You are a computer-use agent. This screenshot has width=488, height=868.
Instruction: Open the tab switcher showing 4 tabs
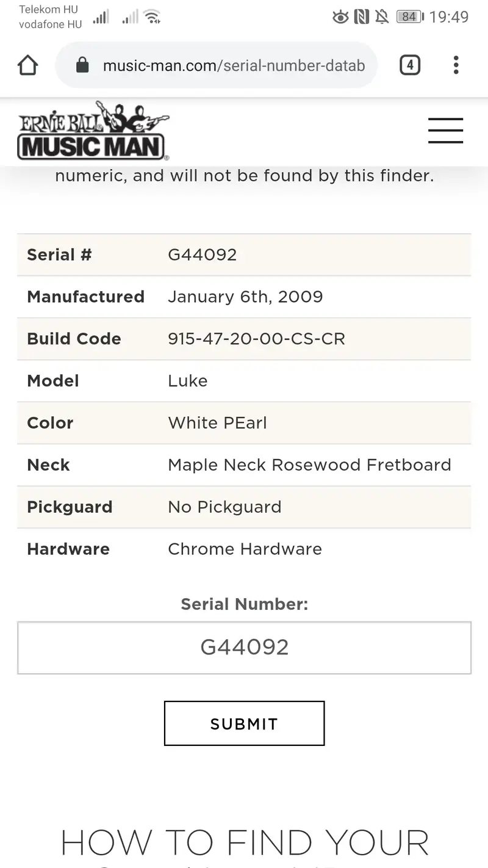pos(410,65)
